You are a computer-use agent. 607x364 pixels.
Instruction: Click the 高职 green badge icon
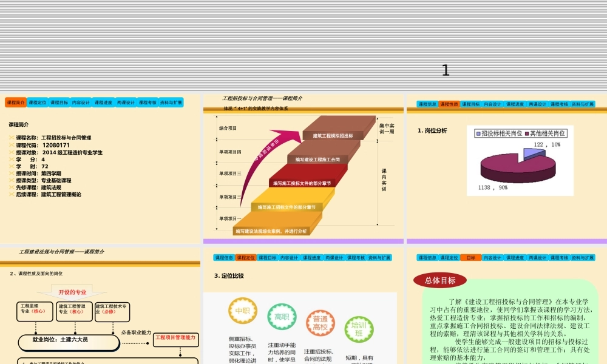pyautogui.click(x=282, y=317)
